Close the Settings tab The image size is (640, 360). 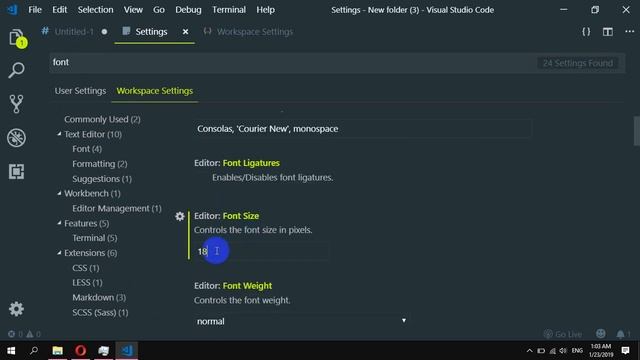click(185, 31)
